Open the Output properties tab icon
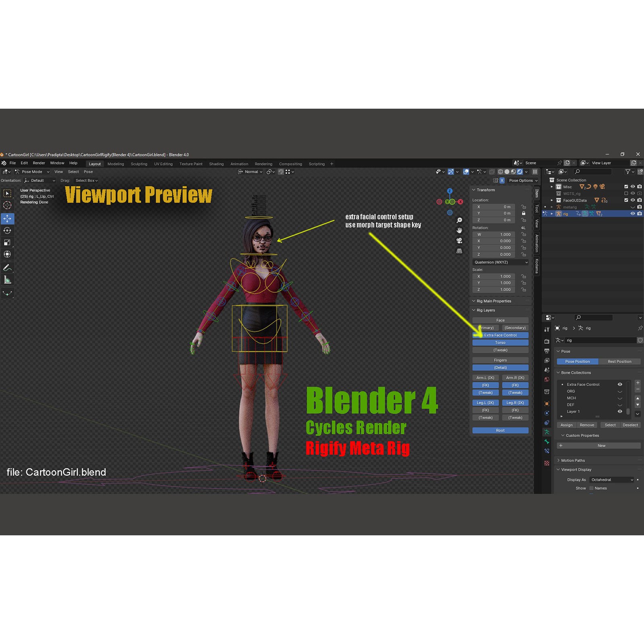 pos(547,351)
